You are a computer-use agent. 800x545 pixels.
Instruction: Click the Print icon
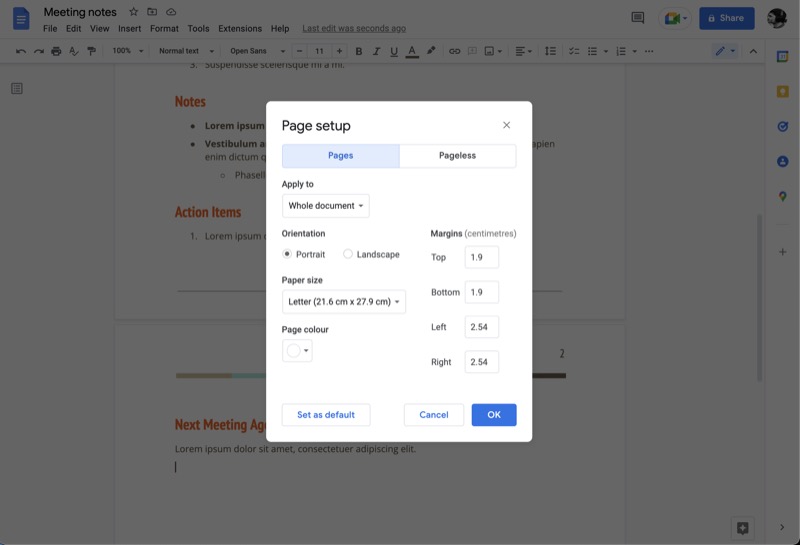(x=56, y=51)
